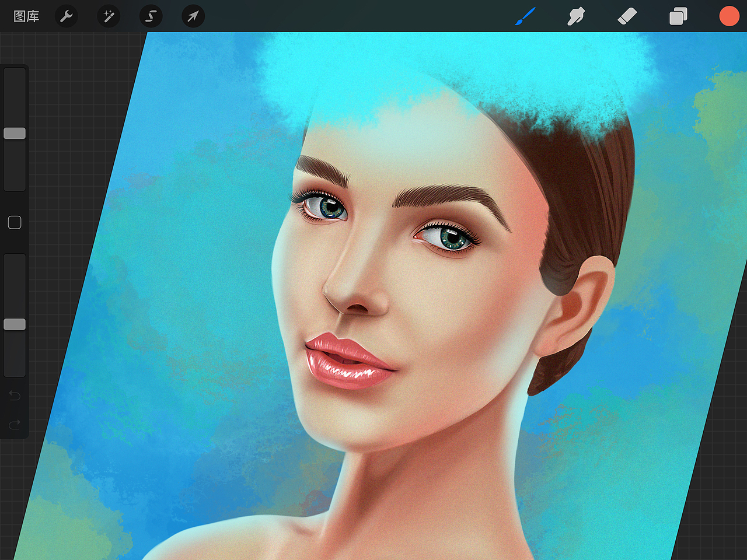Open the orange active color swatch
The width and height of the screenshot is (747, 560).
point(729,16)
